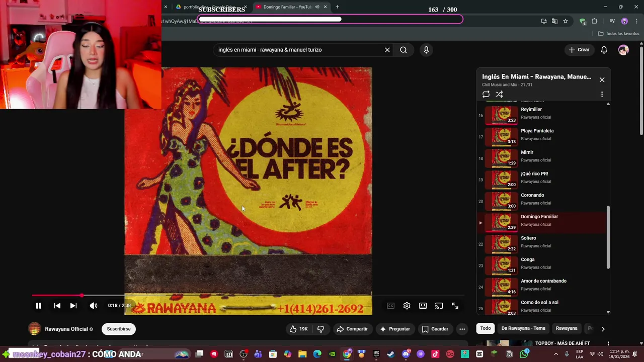The image size is (644, 362).
Task: Clear the YouTube search box
Action: click(387, 50)
